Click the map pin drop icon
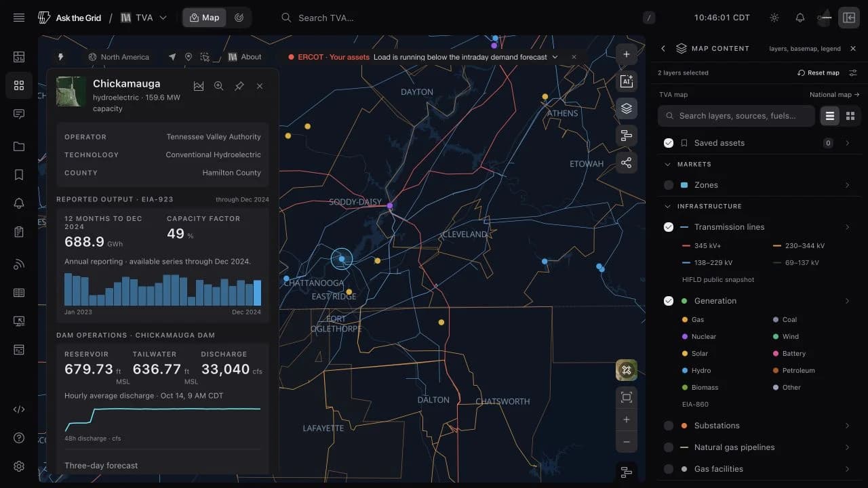Viewport: 868px width, 488px height. pyautogui.click(x=189, y=57)
